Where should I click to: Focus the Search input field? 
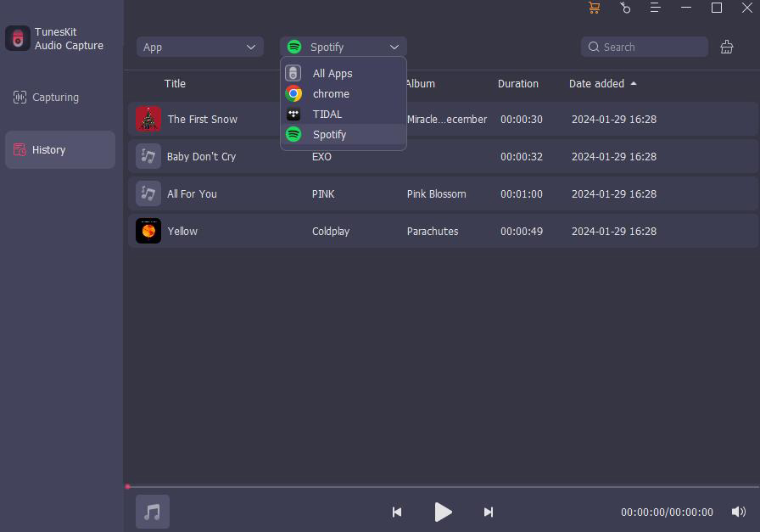tap(645, 47)
